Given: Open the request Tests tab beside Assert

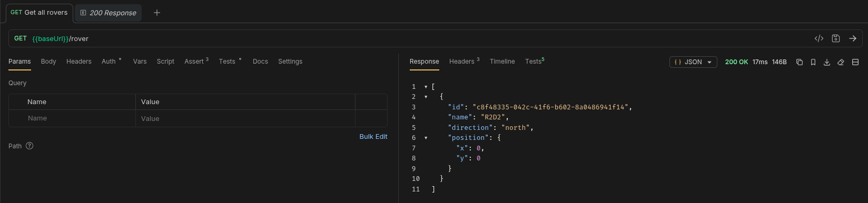Looking at the screenshot, I should (227, 62).
